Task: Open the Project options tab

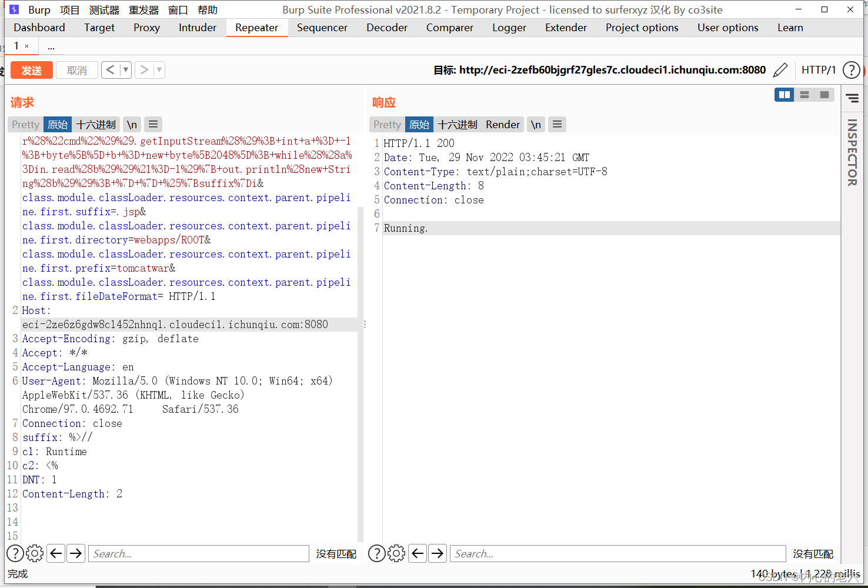Action: (642, 28)
